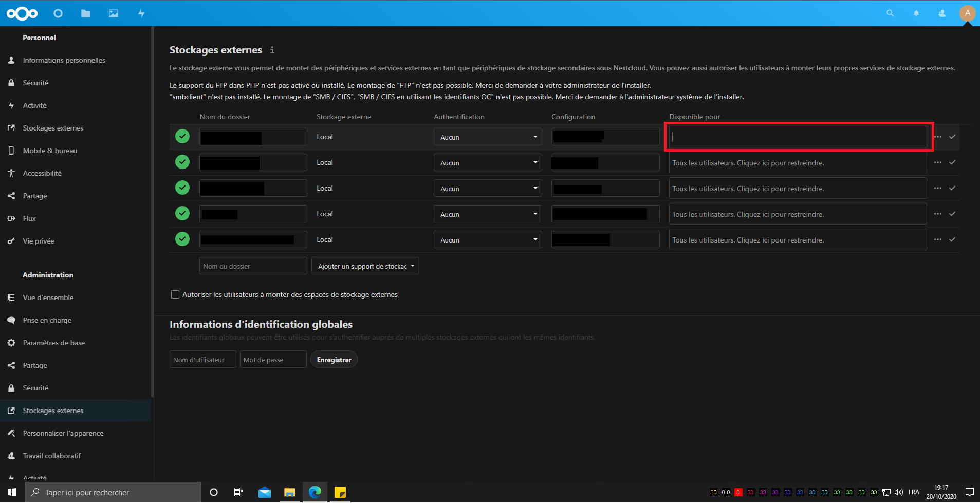The height and width of the screenshot is (503, 980).
Task: Open the three-dots menu of the fourth storage row
Action: pyautogui.click(x=938, y=214)
